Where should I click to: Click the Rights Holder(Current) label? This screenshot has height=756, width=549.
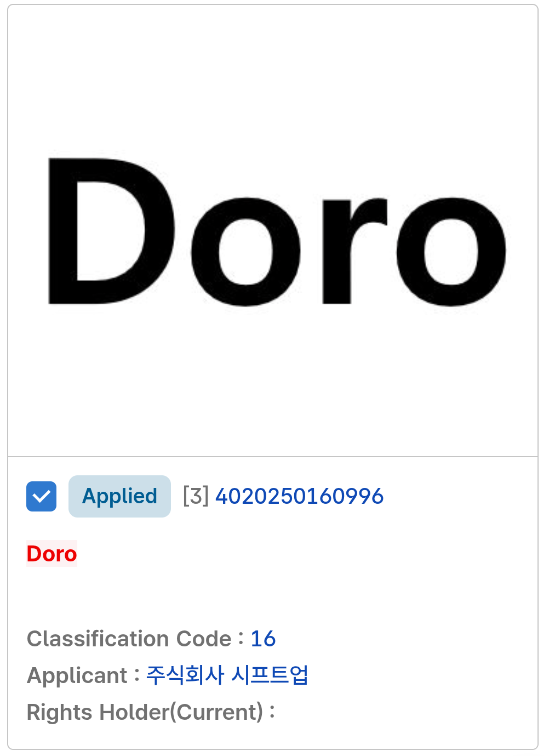(x=145, y=712)
